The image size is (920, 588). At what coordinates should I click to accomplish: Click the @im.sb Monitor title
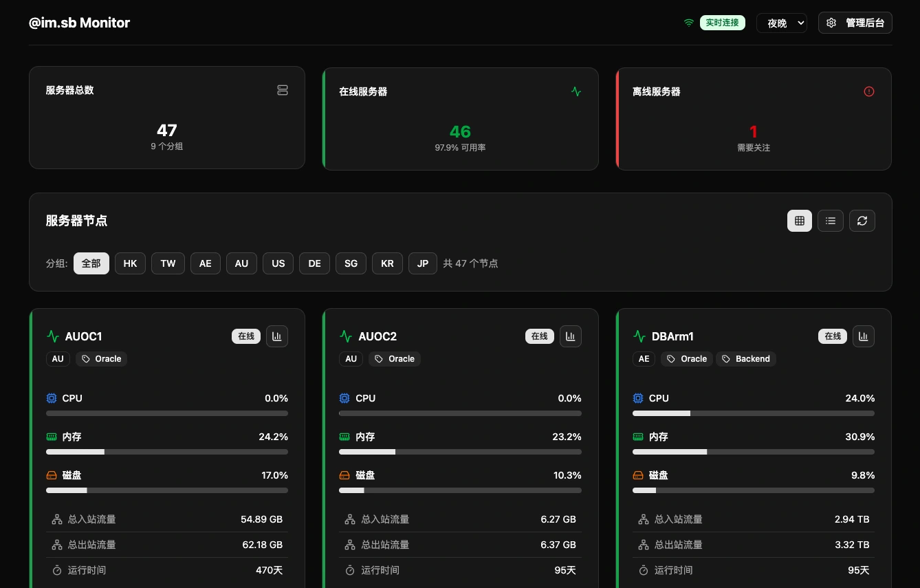[79, 23]
